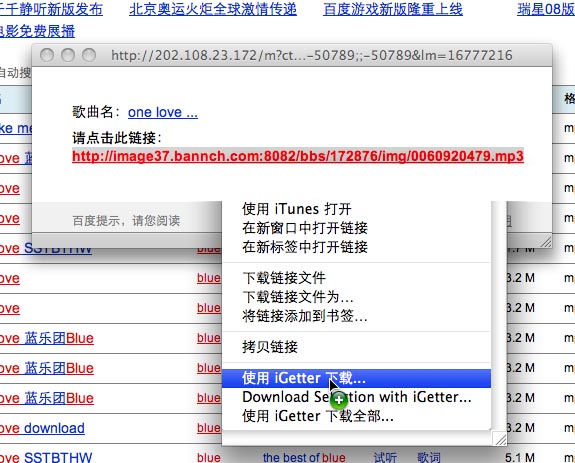Open 百度游戏新版隆重上线 top link
The image size is (575, 463).
[393, 9]
